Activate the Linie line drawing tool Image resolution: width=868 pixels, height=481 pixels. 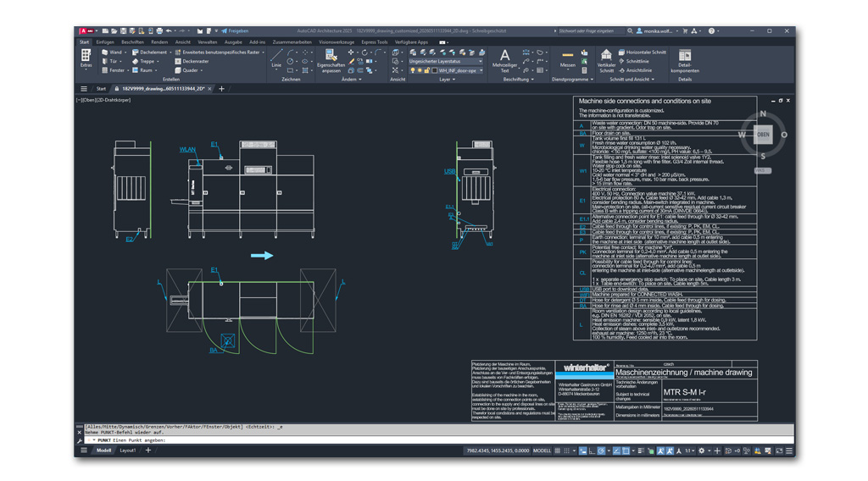coord(276,58)
